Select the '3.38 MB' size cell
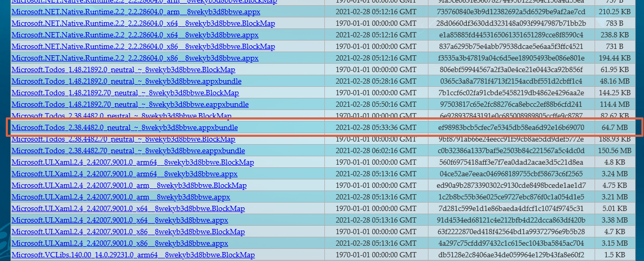644x261 pixels. 614,220
